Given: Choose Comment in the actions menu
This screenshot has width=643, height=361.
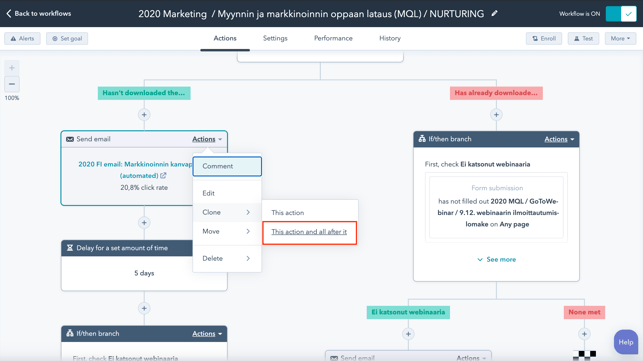Looking at the screenshot, I should pos(227,166).
